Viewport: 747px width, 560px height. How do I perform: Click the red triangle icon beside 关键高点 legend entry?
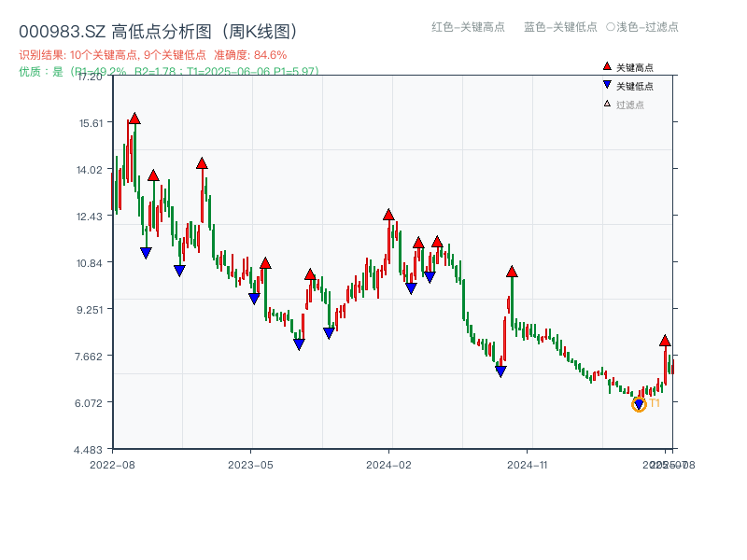[x=607, y=67]
